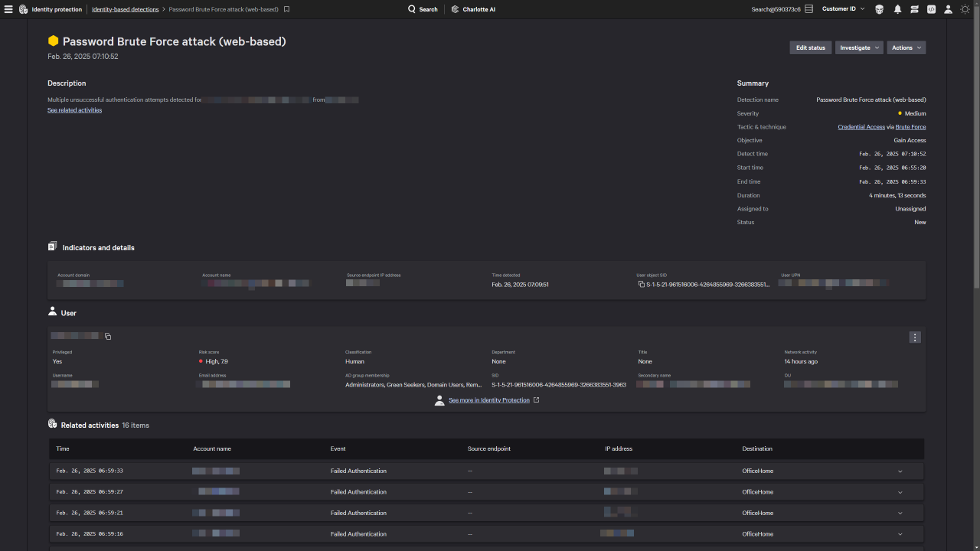The height and width of the screenshot is (551, 980).
Task: Open the user profile menu
Action: [x=948, y=9]
